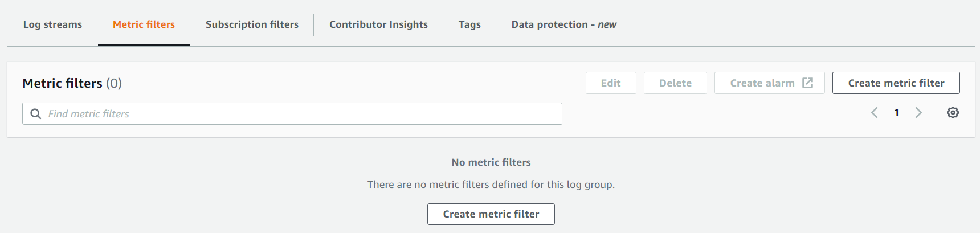Open the Data protection tab
The height and width of the screenshot is (233, 980).
pos(563,24)
